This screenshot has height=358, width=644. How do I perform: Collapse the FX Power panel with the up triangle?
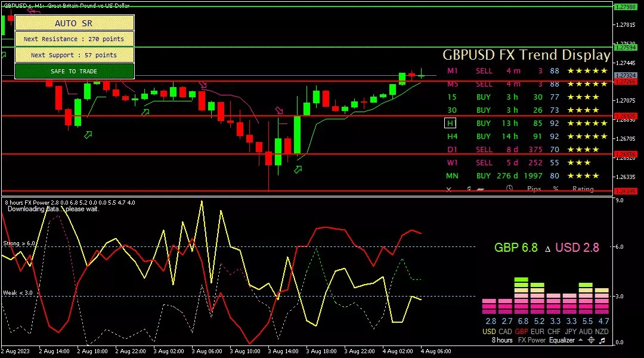point(580,340)
